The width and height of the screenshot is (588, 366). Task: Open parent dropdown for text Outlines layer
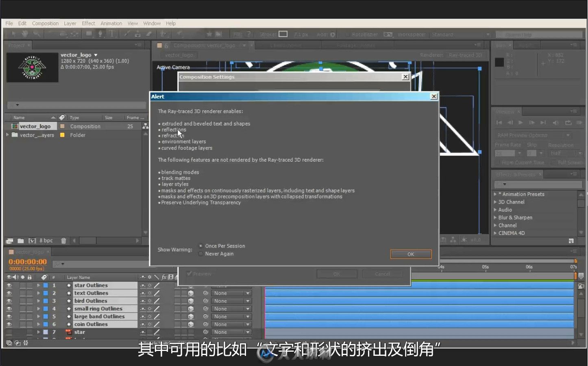coord(231,293)
